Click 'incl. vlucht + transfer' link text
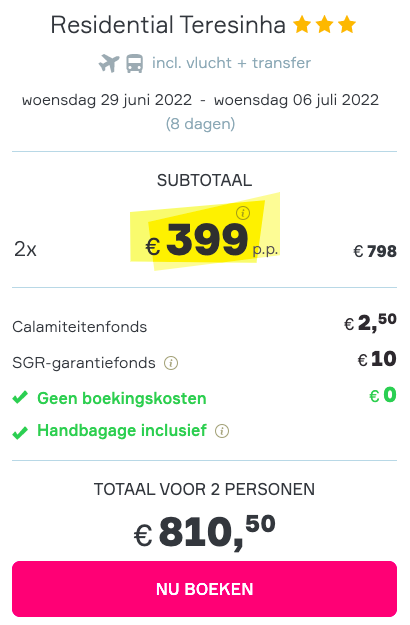The height and width of the screenshot is (625, 410). [x=231, y=63]
